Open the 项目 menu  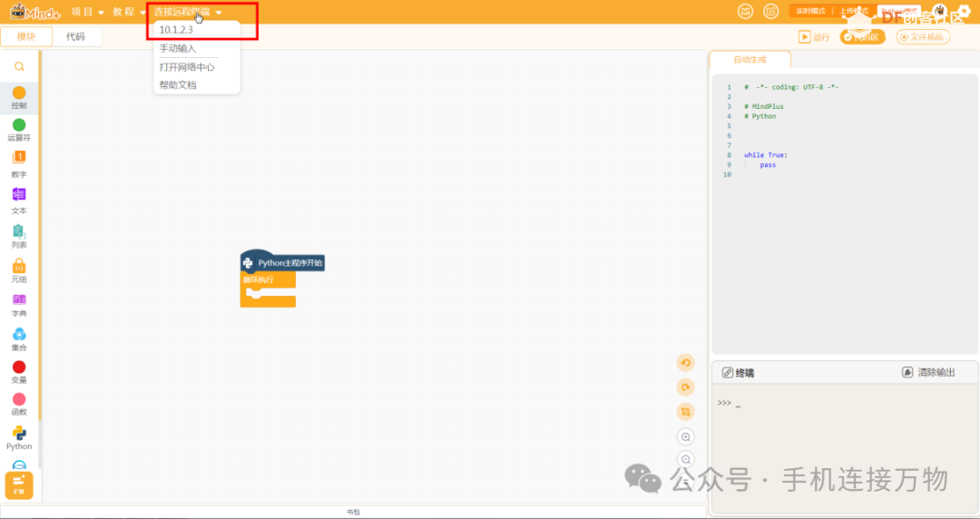pos(87,12)
